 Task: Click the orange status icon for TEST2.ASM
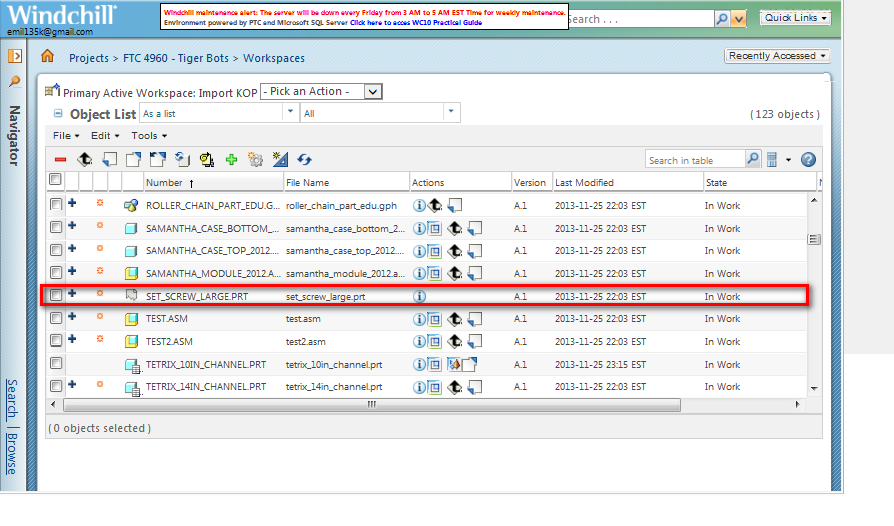[100, 339]
